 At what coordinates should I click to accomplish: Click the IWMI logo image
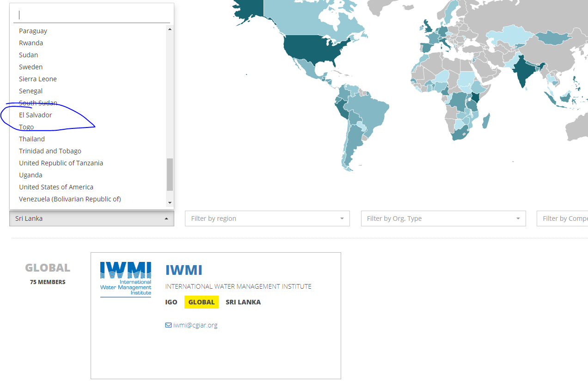126,279
